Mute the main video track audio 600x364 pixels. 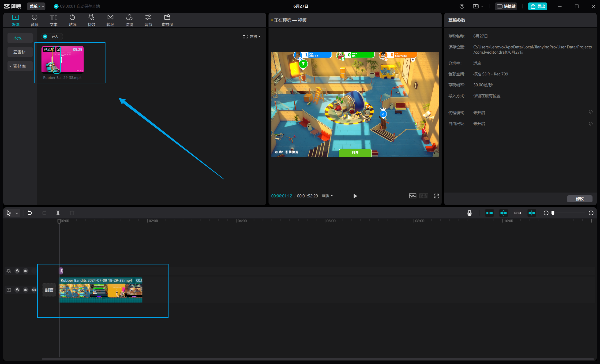point(34,290)
